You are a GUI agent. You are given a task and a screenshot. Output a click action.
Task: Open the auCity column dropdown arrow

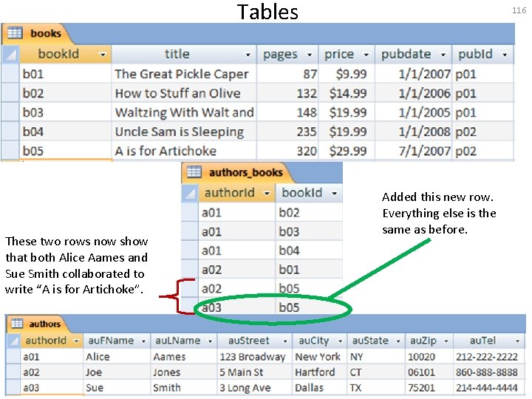click(x=340, y=341)
